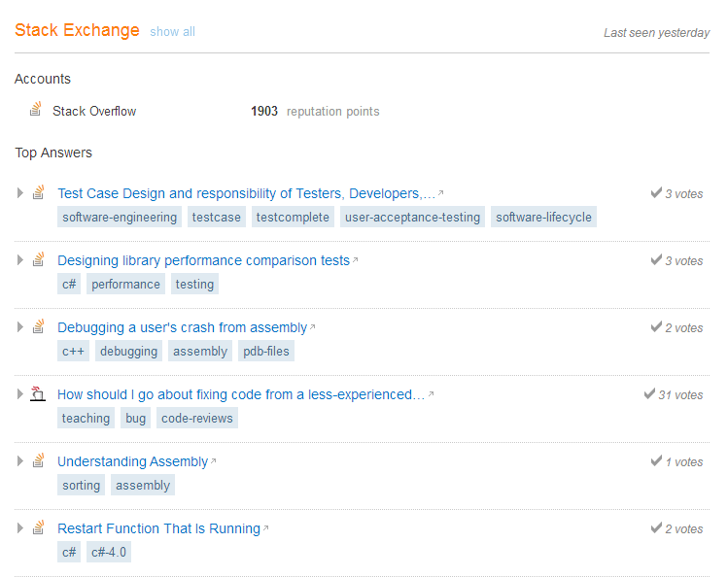Image resolution: width=728 pixels, height=577 pixels.
Task: Select assembly tag under Understanding Assembly
Action: click(x=143, y=485)
